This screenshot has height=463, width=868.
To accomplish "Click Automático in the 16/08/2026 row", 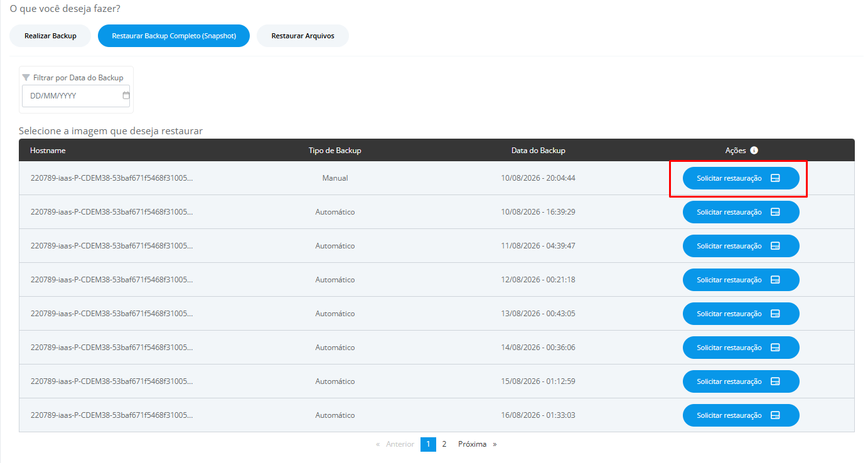I will click(x=335, y=415).
